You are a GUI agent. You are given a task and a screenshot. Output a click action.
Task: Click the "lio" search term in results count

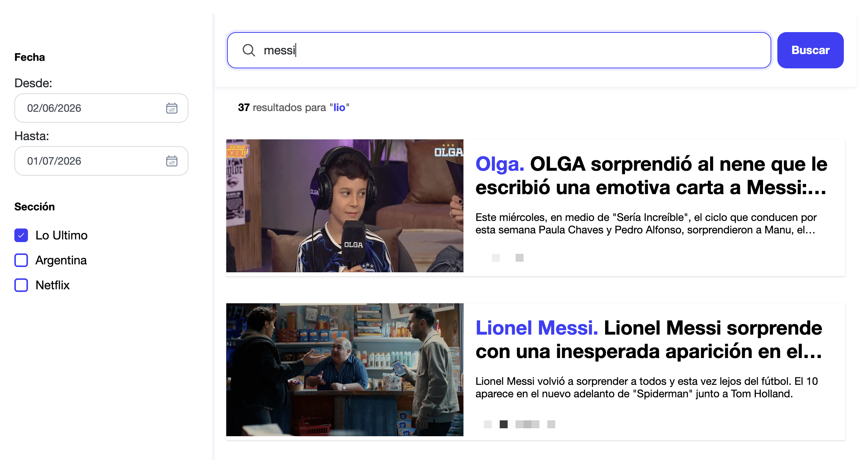click(x=339, y=108)
